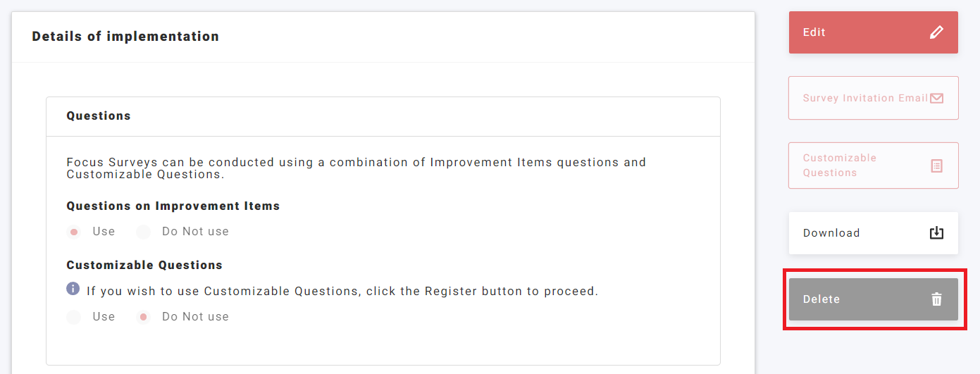
Task: Click the info icon beside the Register hint
Action: click(73, 289)
